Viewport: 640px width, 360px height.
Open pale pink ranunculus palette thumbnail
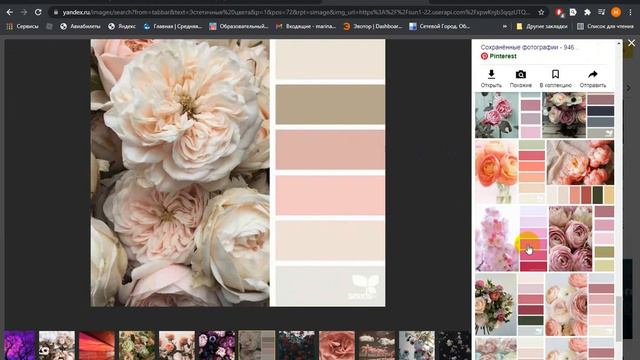(580, 304)
